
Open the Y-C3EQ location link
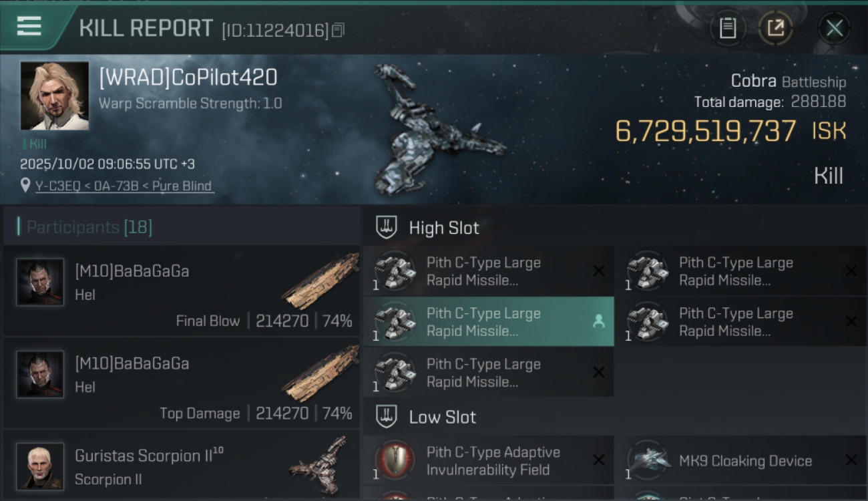pos(124,186)
